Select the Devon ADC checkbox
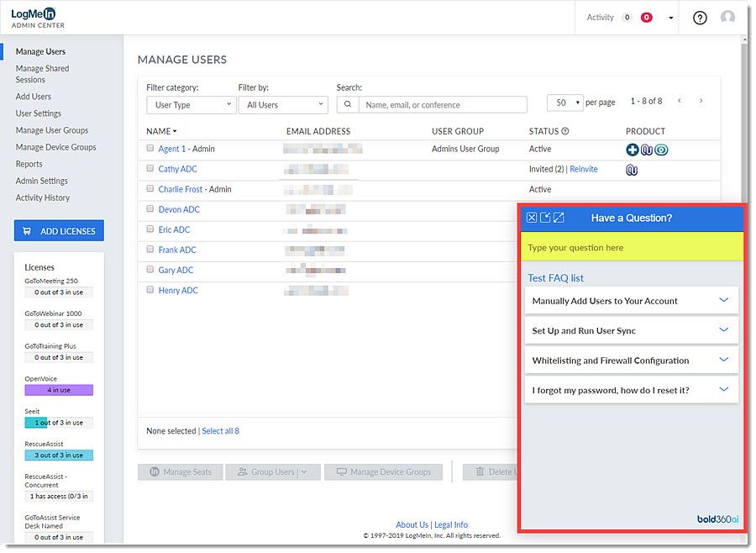Image resolution: width=756 pixels, height=553 pixels. (x=150, y=209)
